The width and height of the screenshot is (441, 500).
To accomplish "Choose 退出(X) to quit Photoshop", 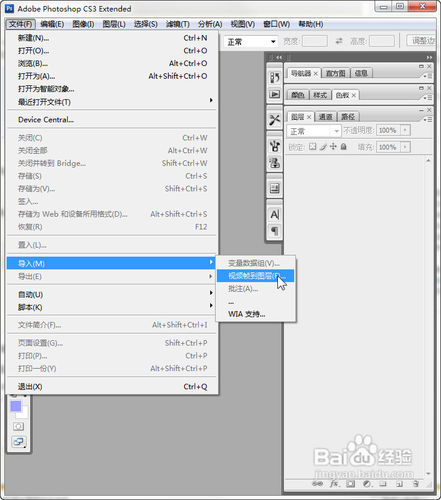I will 112,387.
